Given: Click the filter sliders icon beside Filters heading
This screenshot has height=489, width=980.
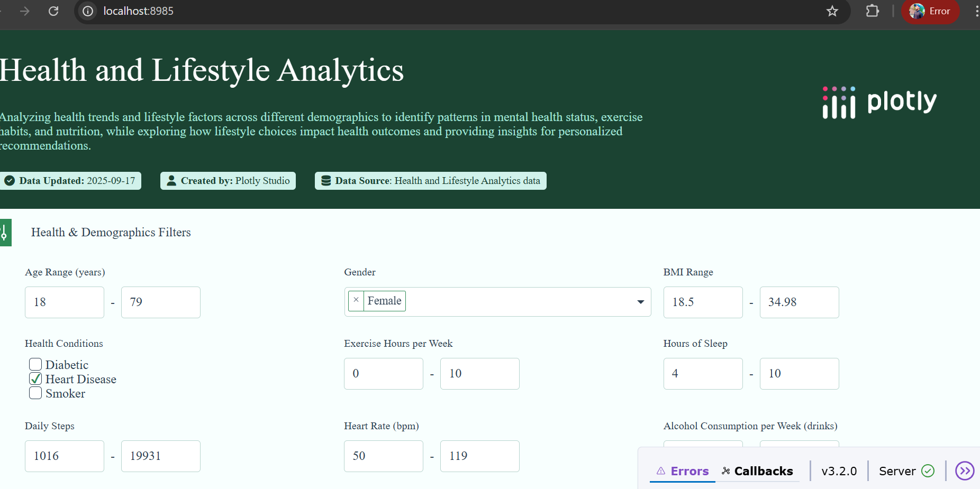Looking at the screenshot, I should [x=4, y=232].
